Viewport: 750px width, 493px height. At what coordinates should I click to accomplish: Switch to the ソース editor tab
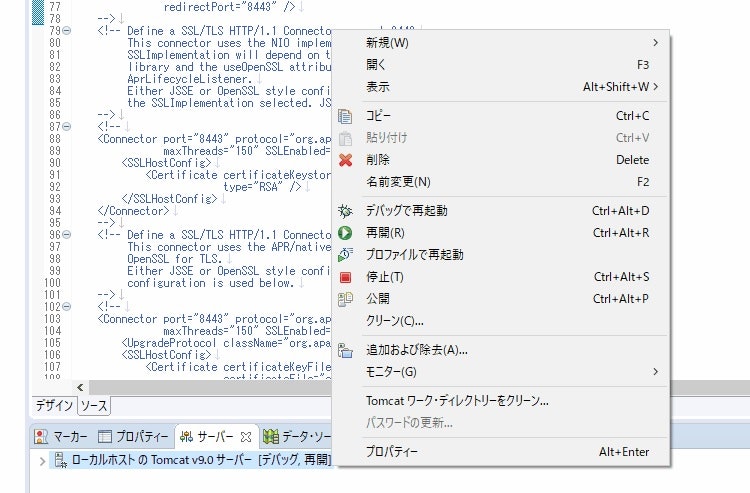click(94, 405)
